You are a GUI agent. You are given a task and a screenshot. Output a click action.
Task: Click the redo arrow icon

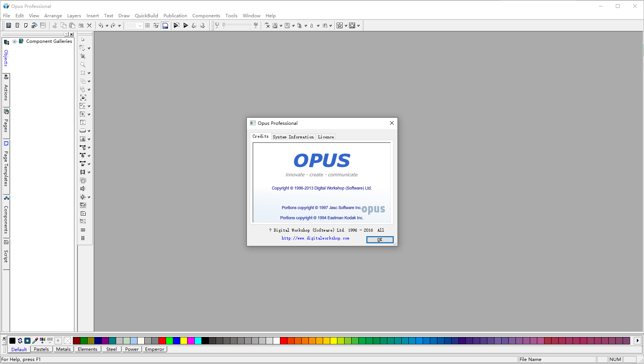pyautogui.click(x=113, y=26)
